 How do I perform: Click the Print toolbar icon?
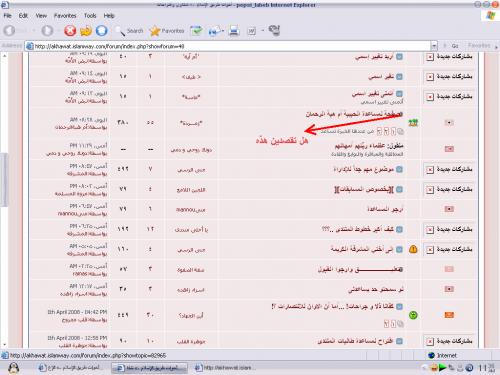point(234,31)
